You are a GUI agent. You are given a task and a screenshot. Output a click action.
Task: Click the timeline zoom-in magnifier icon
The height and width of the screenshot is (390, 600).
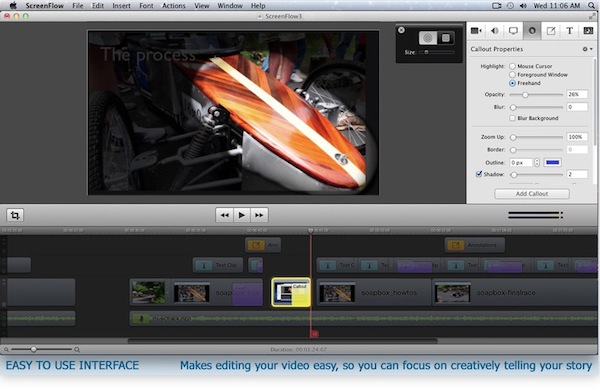77,349
